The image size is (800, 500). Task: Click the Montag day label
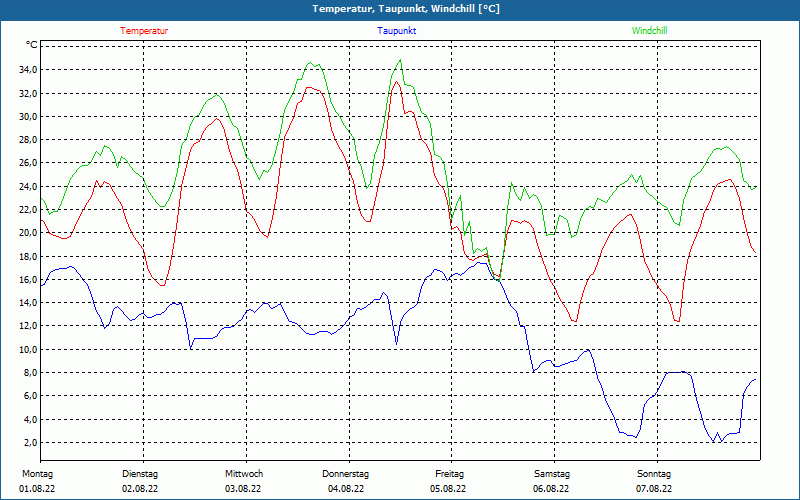[x=37, y=474]
